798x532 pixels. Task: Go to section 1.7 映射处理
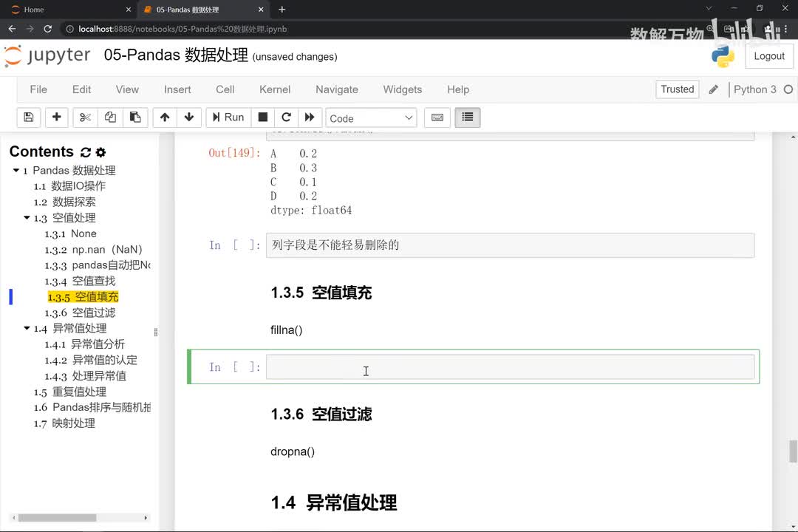[x=64, y=423]
